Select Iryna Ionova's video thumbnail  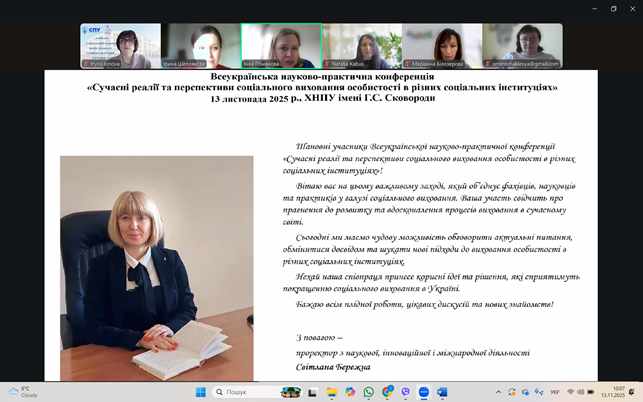tap(121, 46)
